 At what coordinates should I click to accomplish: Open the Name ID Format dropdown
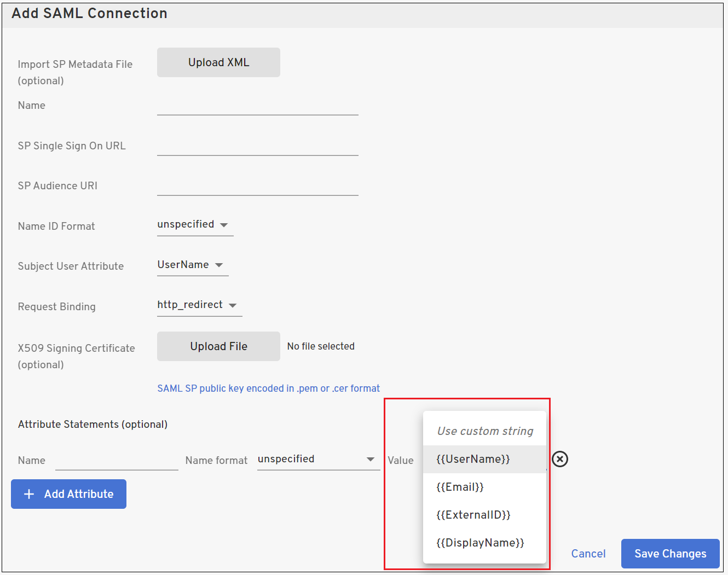tap(195, 225)
